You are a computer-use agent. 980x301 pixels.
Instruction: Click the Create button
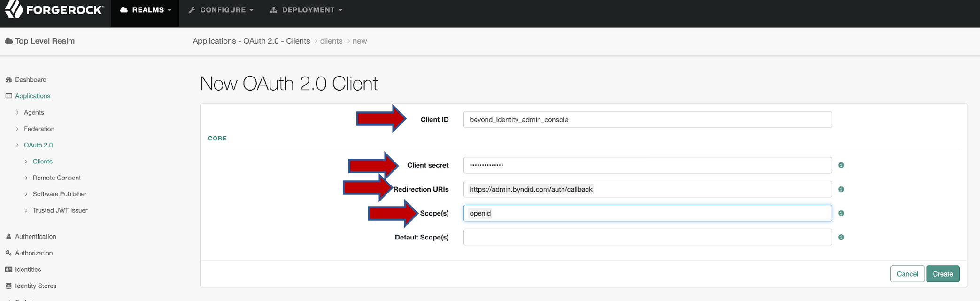(942, 274)
